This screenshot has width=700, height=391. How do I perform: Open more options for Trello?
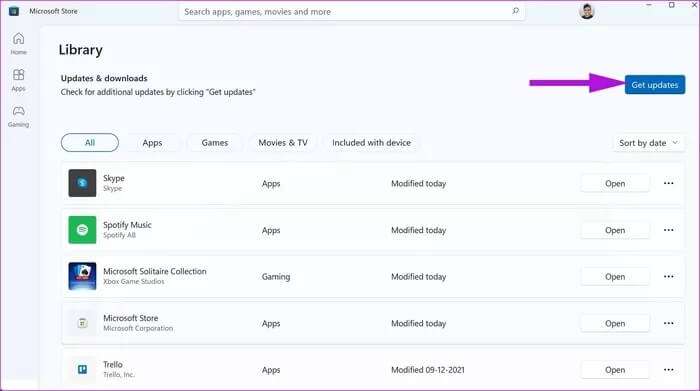pos(668,370)
